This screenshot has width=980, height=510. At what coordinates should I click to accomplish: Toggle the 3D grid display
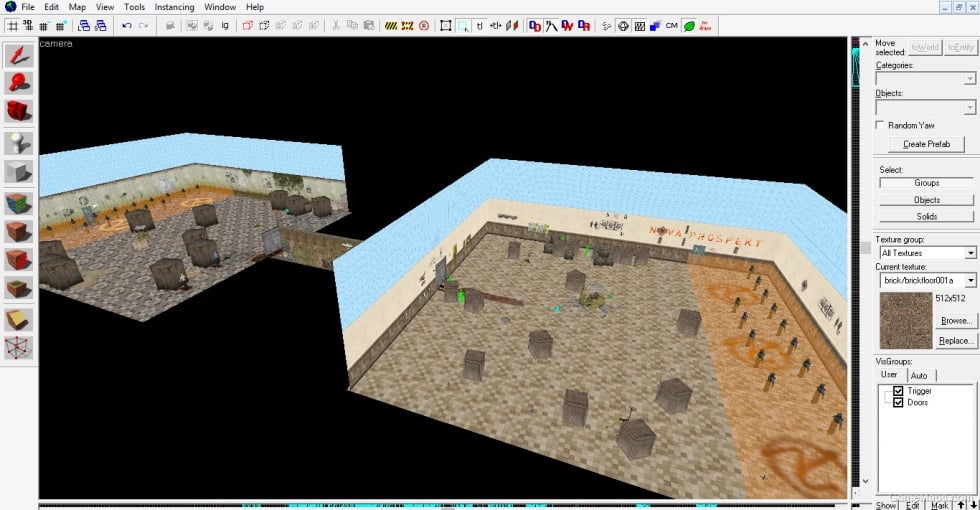click(28, 26)
